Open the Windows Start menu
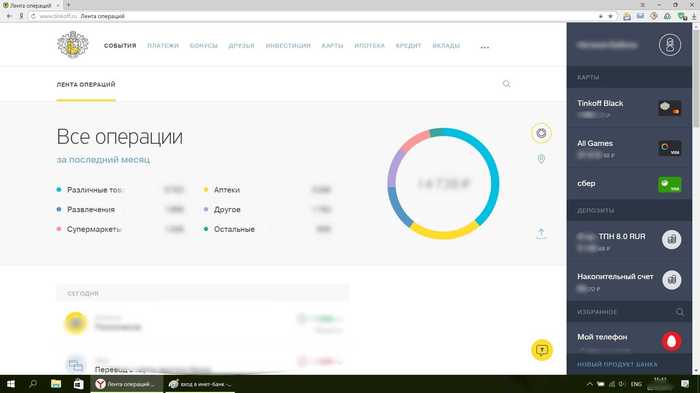The image size is (700, 393). point(11,384)
